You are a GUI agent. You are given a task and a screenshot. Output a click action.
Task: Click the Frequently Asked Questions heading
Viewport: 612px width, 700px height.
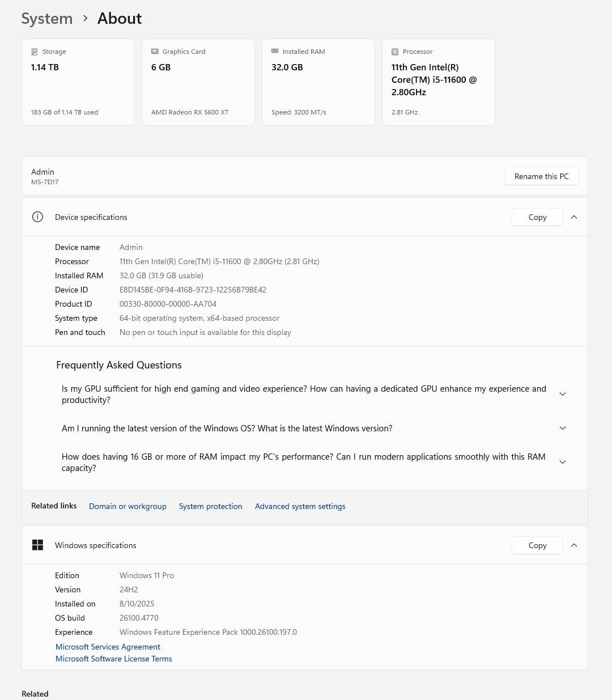coord(119,365)
